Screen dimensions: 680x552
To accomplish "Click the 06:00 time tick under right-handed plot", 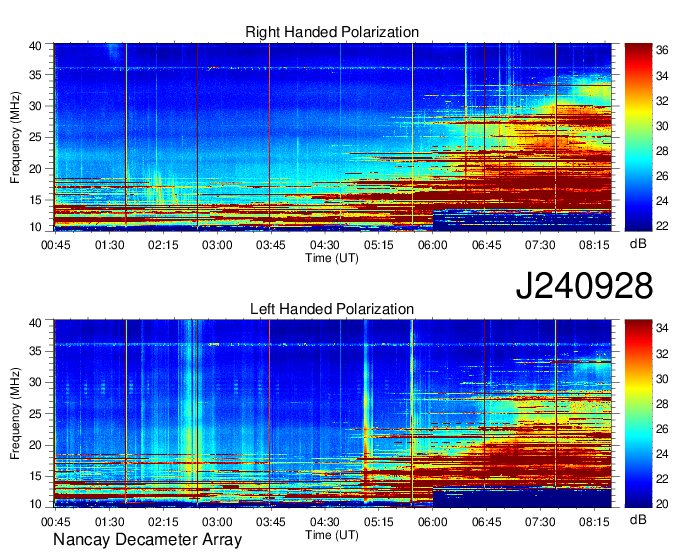I will click(x=432, y=245).
